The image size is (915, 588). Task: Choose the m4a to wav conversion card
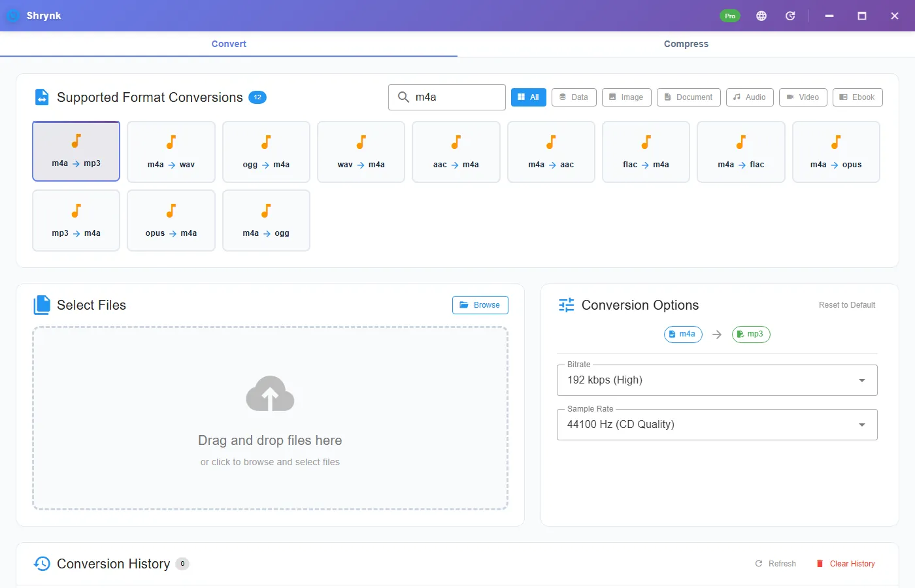171,152
